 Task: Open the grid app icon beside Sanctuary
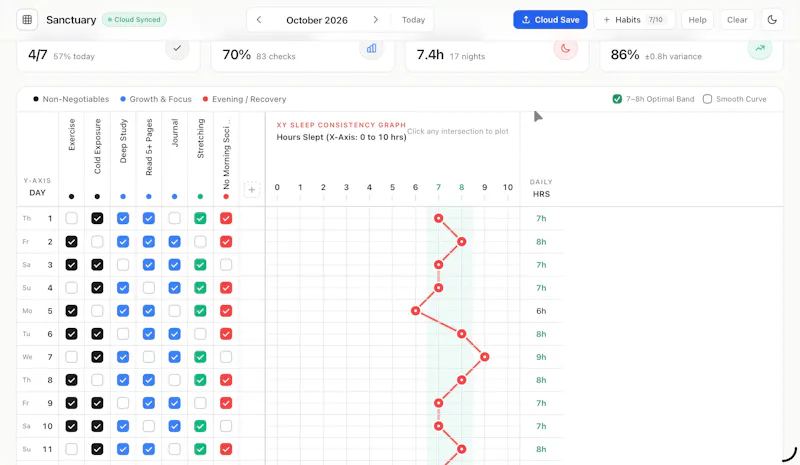click(x=27, y=20)
